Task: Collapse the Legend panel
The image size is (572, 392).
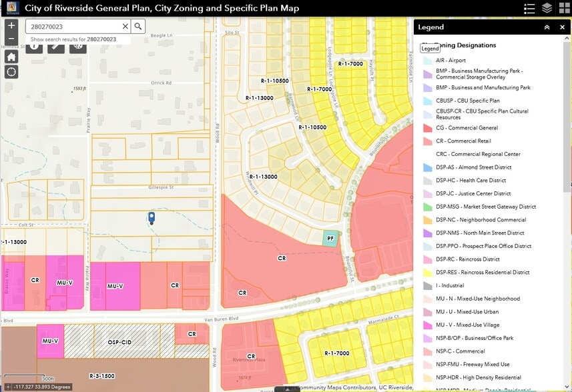Action: pos(547,27)
